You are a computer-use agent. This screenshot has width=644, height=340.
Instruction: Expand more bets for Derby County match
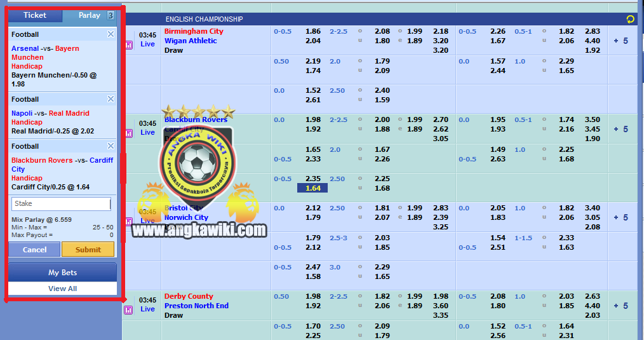pyautogui.click(x=621, y=306)
